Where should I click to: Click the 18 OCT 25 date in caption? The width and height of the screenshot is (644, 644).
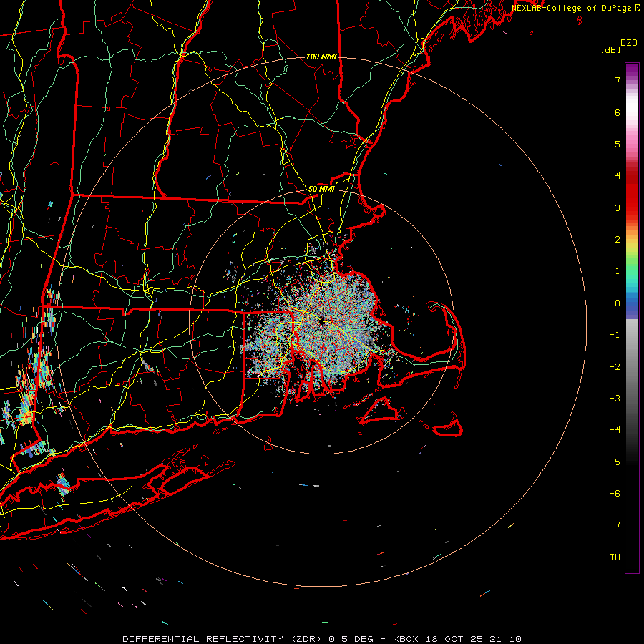(x=454, y=639)
